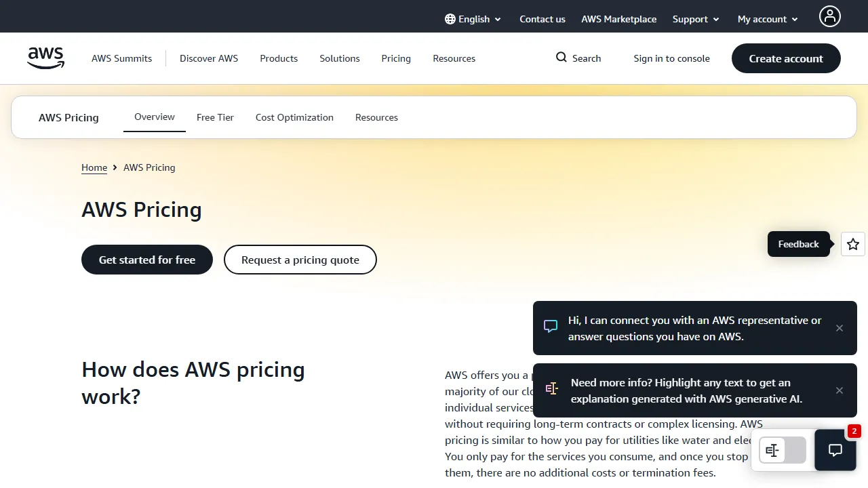868x488 pixels.
Task: Open the Resources menu in main navigation
Action: [454, 58]
